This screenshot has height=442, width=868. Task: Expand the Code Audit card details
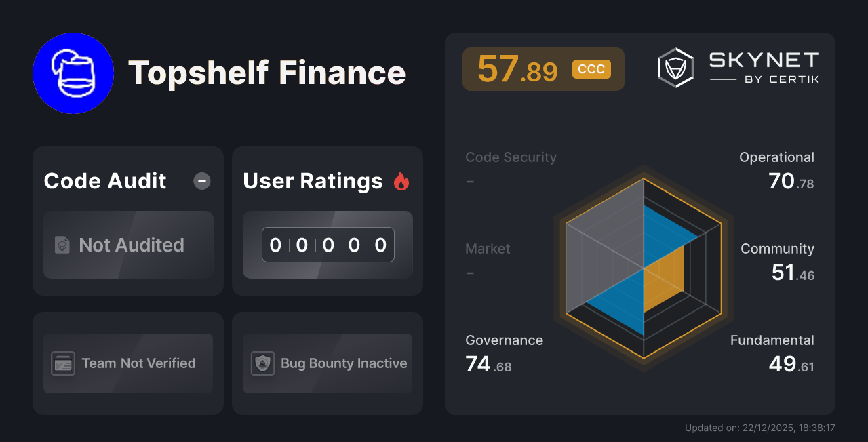pyautogui.click(x=104, y=181)
